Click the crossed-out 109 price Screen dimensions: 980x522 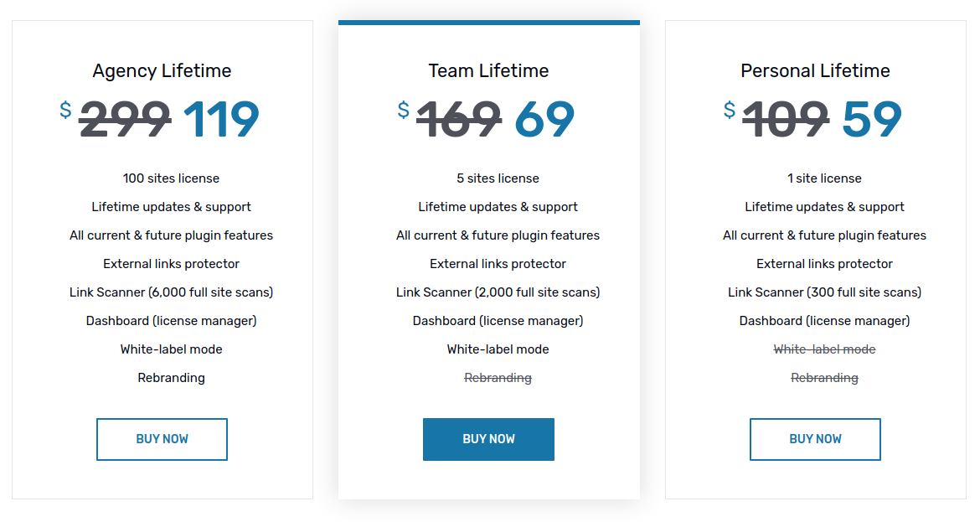[x=785, y=120]
